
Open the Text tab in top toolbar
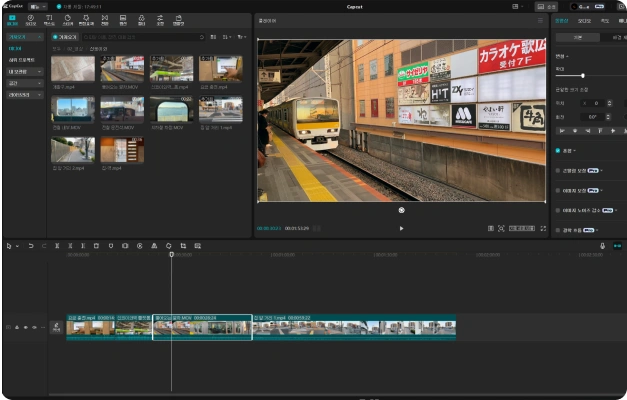click(49, 20)
